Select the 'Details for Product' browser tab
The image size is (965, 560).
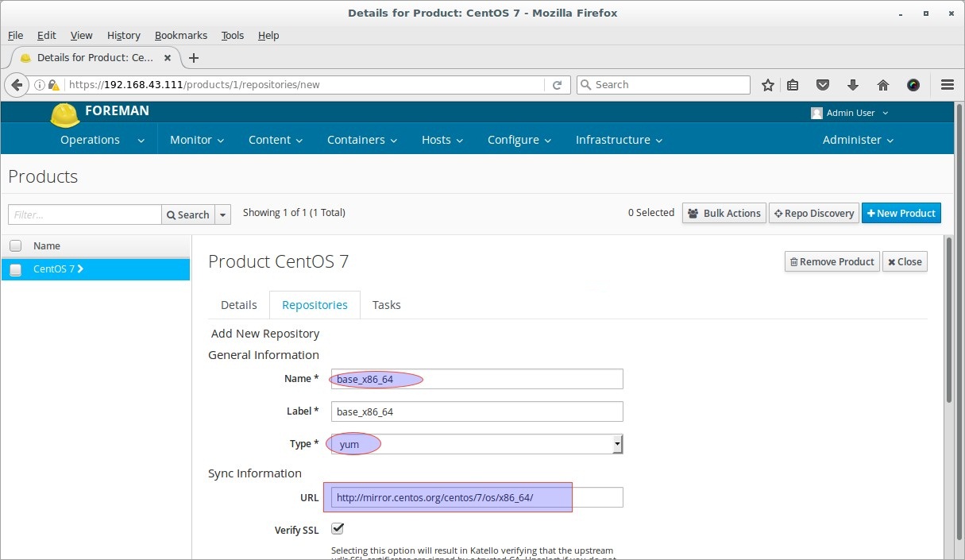pyautogui.click(x=94, y=57)
